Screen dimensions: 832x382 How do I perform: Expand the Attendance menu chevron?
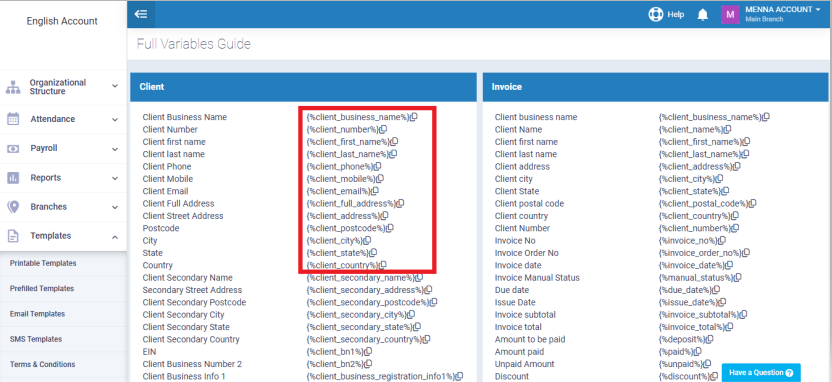115,120
